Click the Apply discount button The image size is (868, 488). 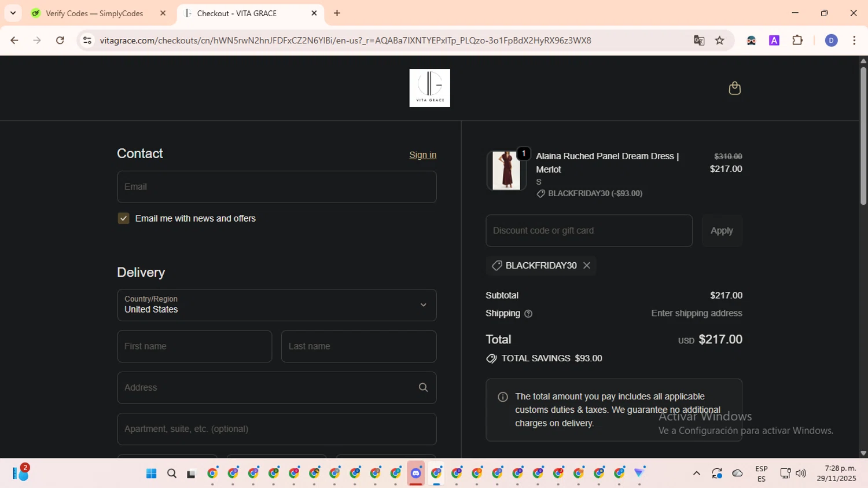pyautogui.click(x=722, y=230)
